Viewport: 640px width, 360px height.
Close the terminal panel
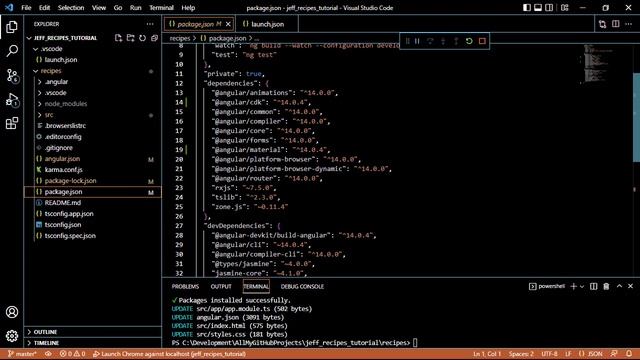point(630,287)
